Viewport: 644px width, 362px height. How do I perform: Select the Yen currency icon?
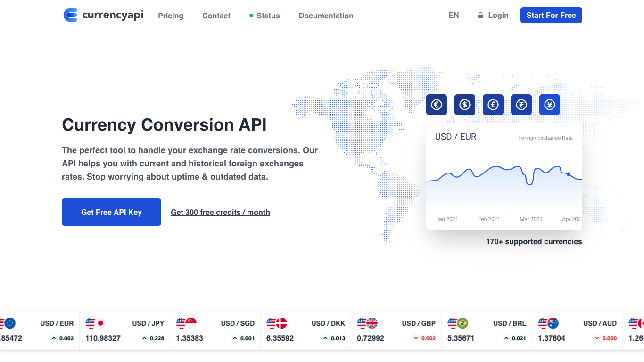550,105
